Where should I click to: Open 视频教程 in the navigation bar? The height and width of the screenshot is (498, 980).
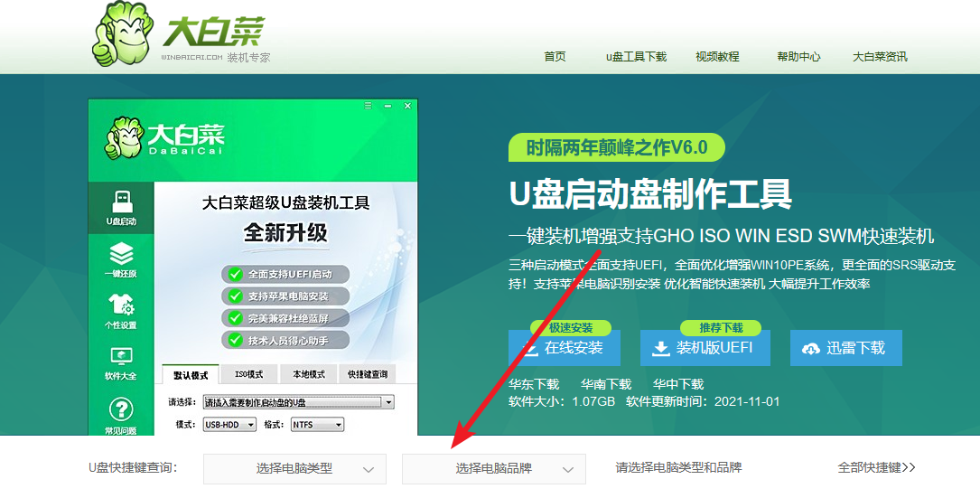[x=717, y=56]
